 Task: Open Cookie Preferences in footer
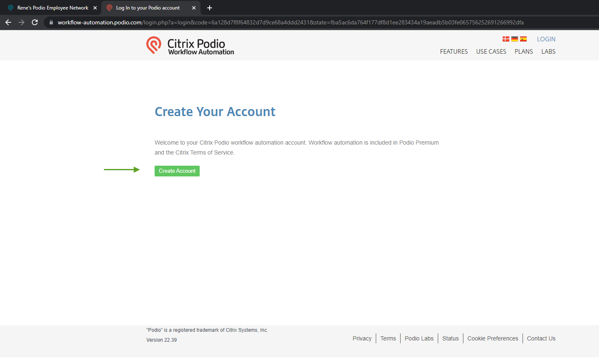(493, 338)
